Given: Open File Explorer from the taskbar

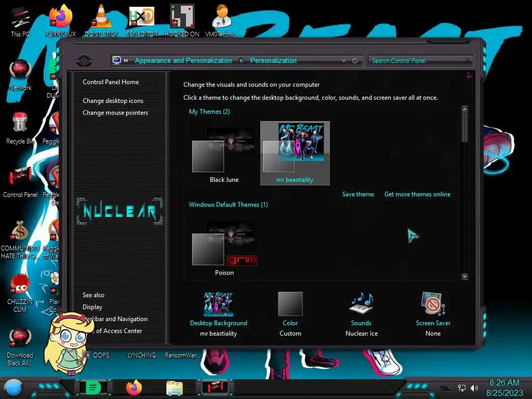Looking at the screenshot, I should coord(175,388).
